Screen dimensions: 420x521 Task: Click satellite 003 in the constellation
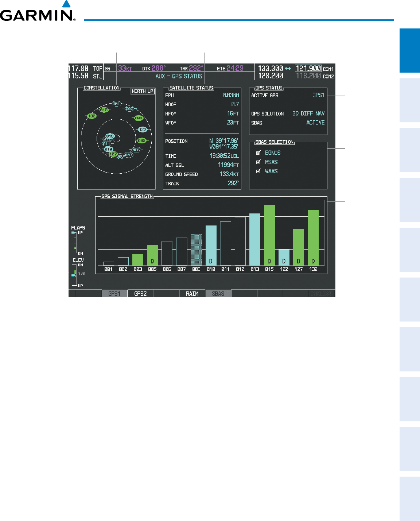(139, 118)
